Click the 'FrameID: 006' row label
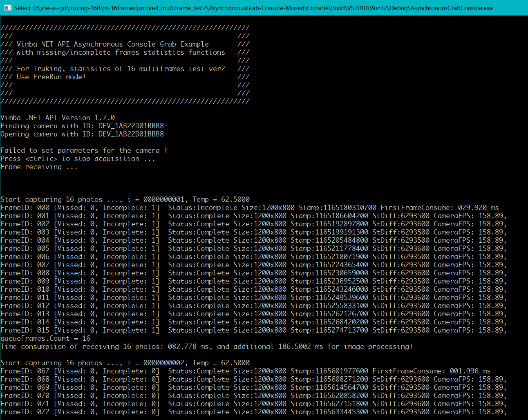The image size is (528, 420). click(x=25, y=257)
